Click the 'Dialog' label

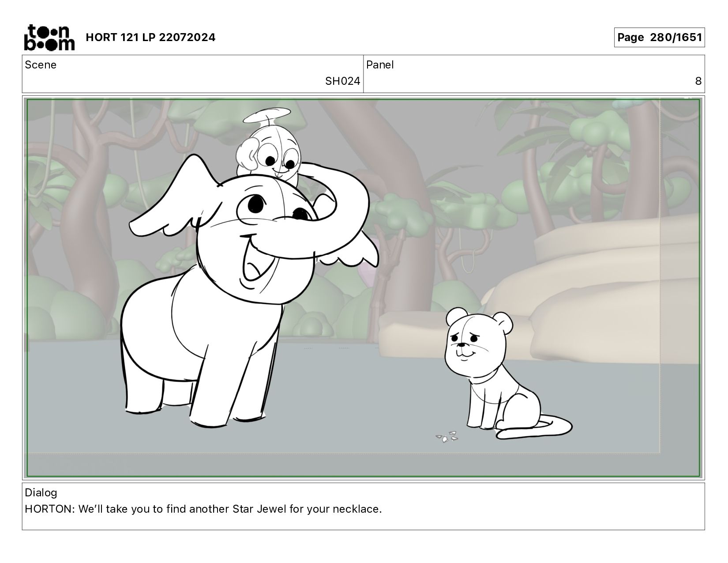pos(41,493)
